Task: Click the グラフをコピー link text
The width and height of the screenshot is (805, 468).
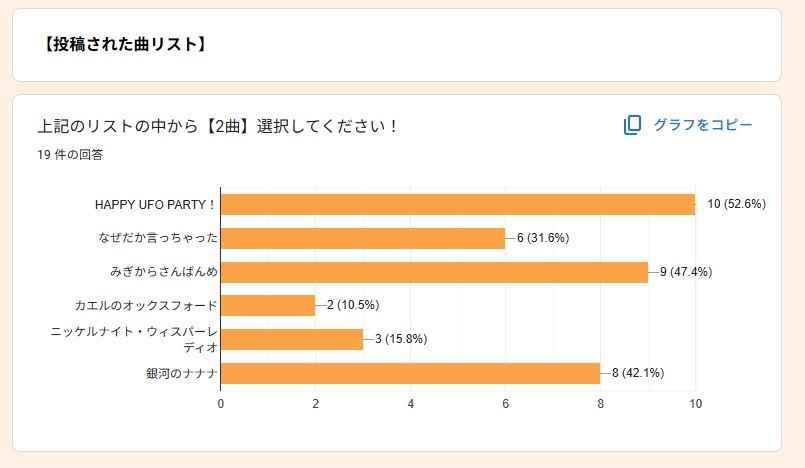Action: pos(702,125)
